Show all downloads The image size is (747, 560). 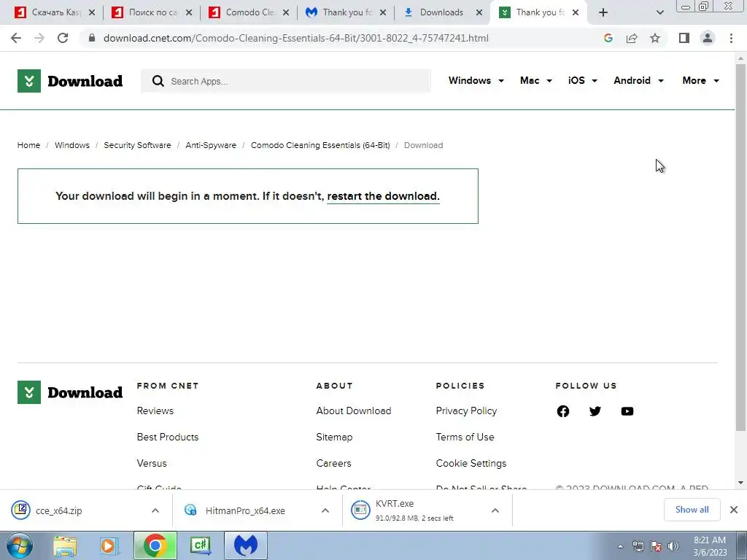[x=692, y=510]
